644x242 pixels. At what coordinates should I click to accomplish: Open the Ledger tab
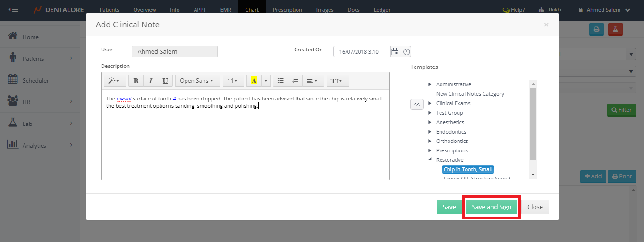(x=382, y=10)
